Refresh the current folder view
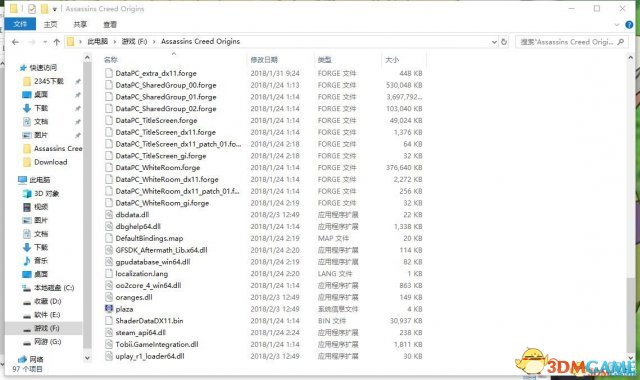 [504, 42]
